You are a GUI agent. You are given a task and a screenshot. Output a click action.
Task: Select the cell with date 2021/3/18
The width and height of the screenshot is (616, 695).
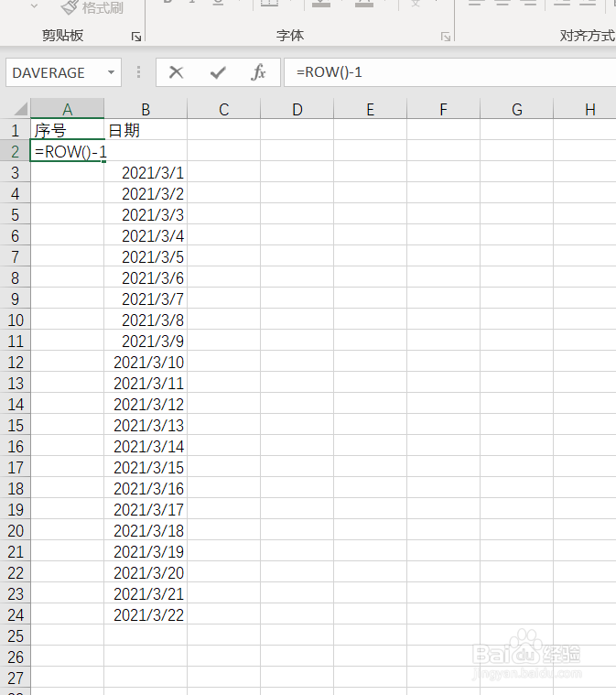(x=146, y=530)
